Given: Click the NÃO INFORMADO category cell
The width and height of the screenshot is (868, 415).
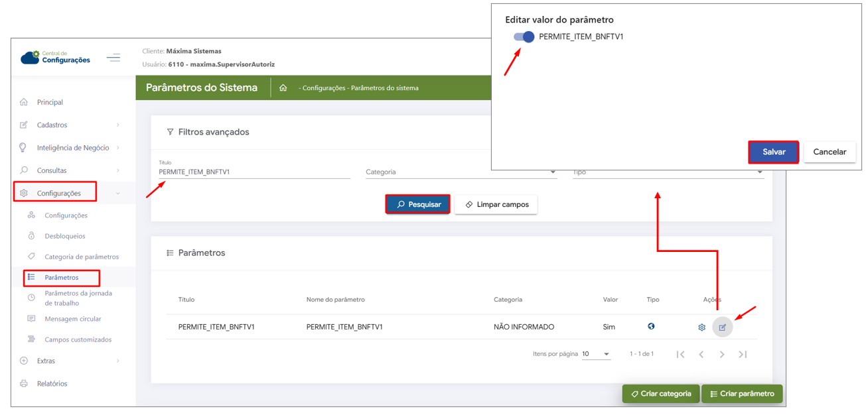Looking at the screenshot, I should (524, 327).
